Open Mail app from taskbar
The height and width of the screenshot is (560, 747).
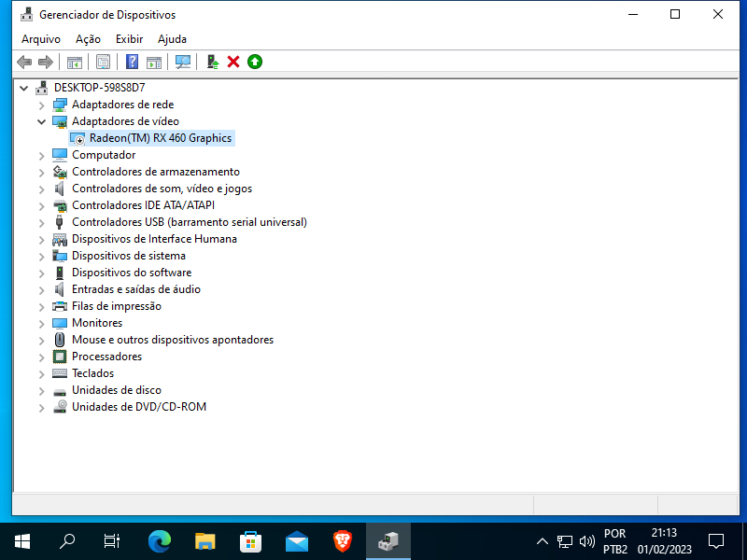[x=297, y=541]
